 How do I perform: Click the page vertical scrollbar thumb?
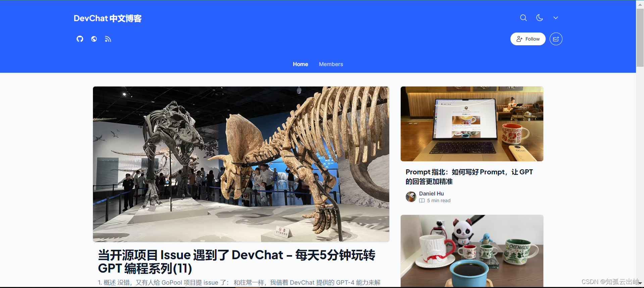(x=640, y=38)
